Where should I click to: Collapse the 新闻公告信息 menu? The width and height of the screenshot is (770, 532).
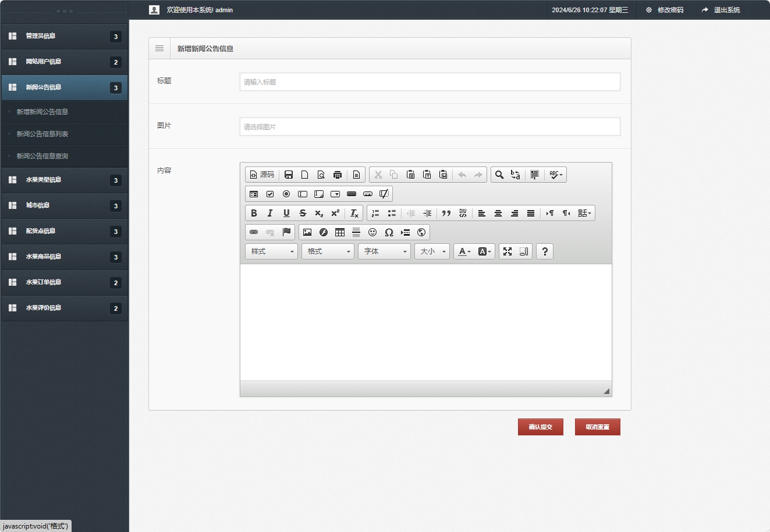coord(64,87)
